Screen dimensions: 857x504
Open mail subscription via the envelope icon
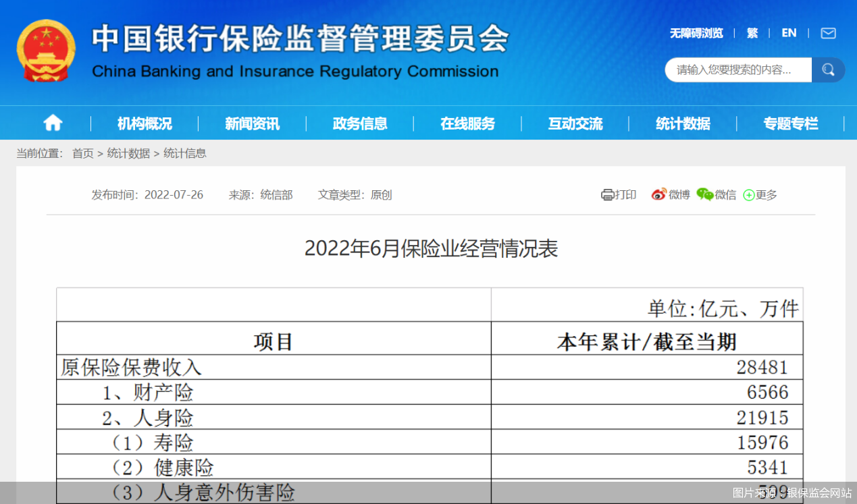(x=828, y=33)
